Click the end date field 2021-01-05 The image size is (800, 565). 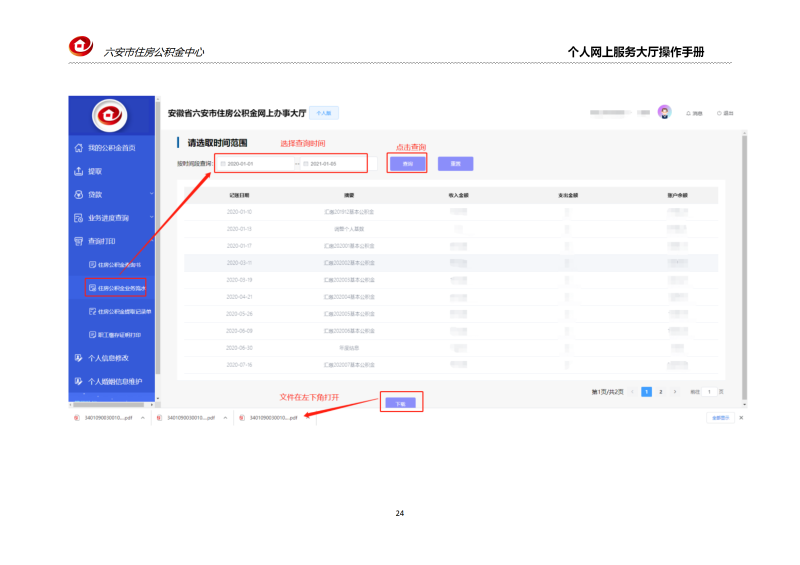click(x=333, y=164)
